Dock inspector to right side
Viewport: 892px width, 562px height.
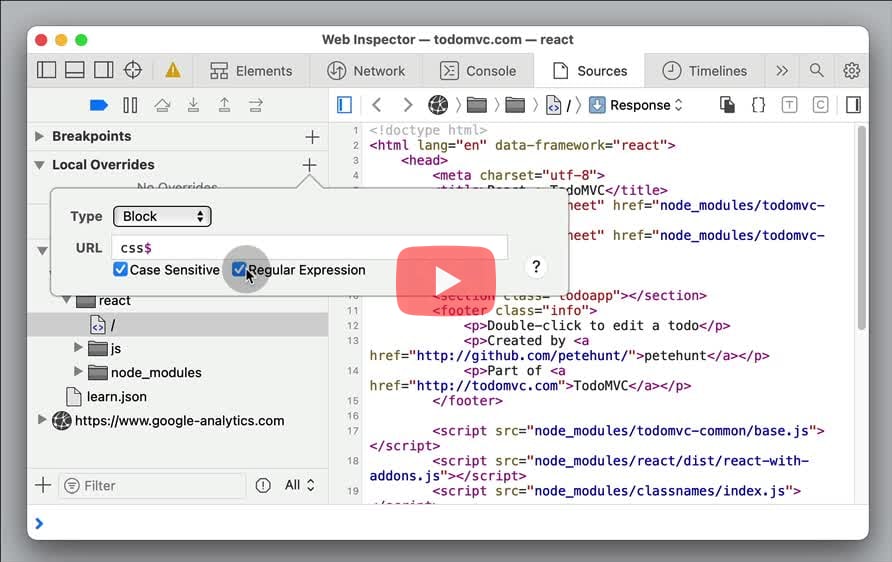pyautogui.click(x=104, y=70)
